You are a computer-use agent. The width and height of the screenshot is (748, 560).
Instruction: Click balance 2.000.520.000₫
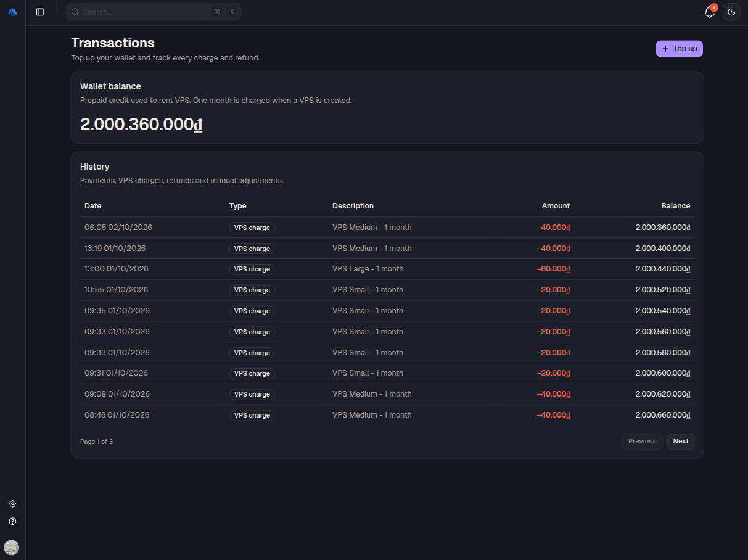pos(663,290)
